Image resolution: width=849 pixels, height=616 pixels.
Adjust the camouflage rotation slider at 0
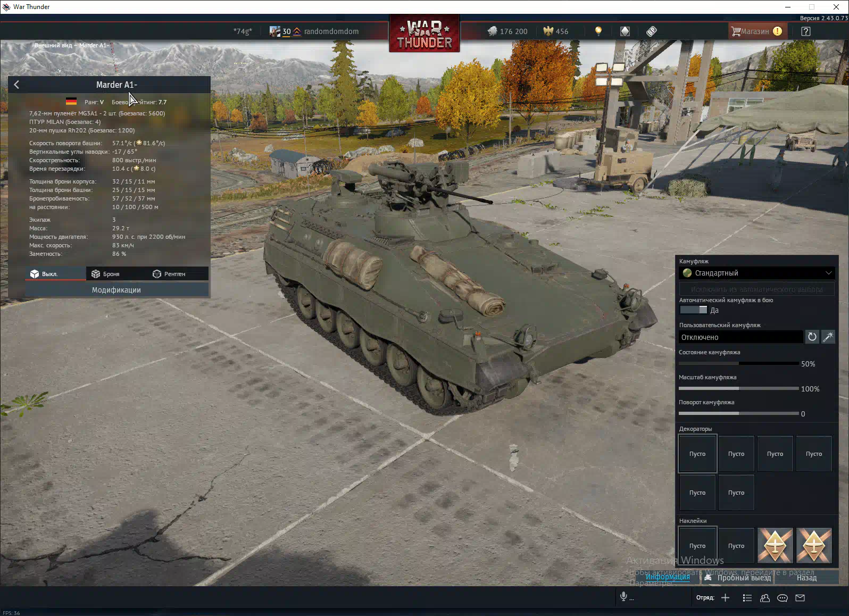739,413
